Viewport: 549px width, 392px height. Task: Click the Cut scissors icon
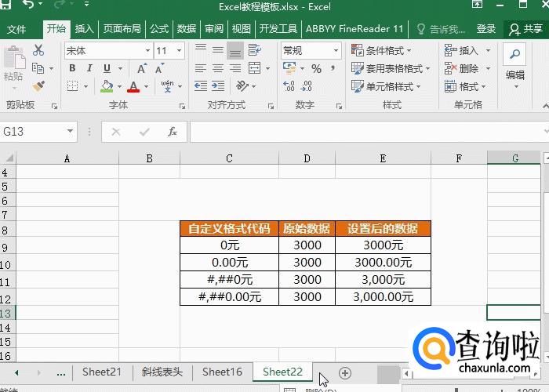pyautogui.click(x=38, y=50)
